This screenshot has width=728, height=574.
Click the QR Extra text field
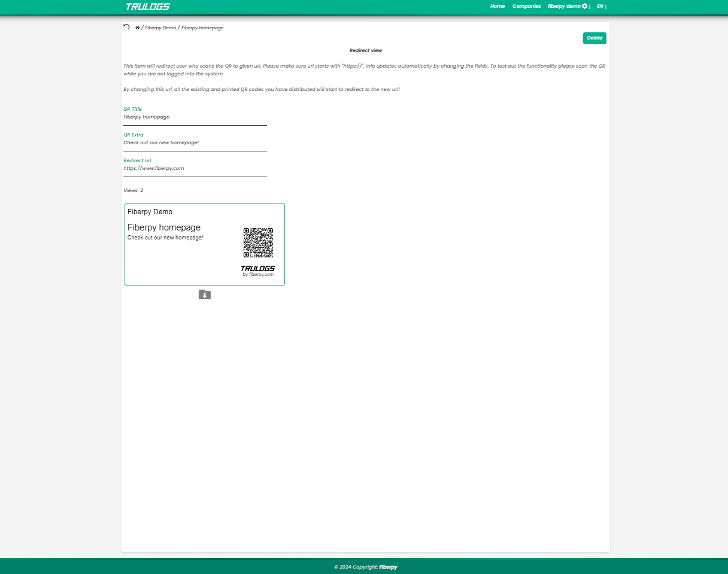pos(195,143)
